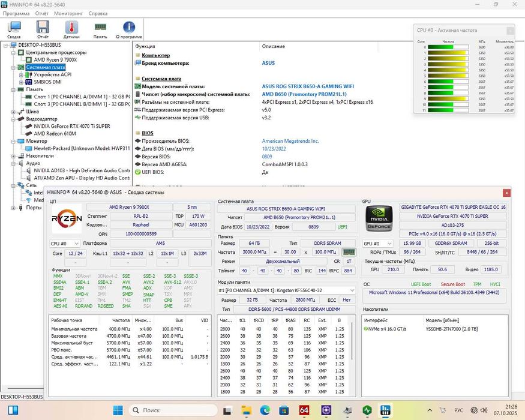Open the volume speaker tray icon
This screenshot has height=420, width=525.
[x=484, y=410]
